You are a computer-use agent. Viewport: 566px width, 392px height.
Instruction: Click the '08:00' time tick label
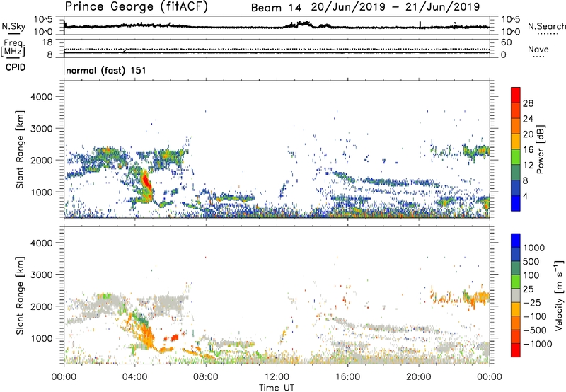206,377
